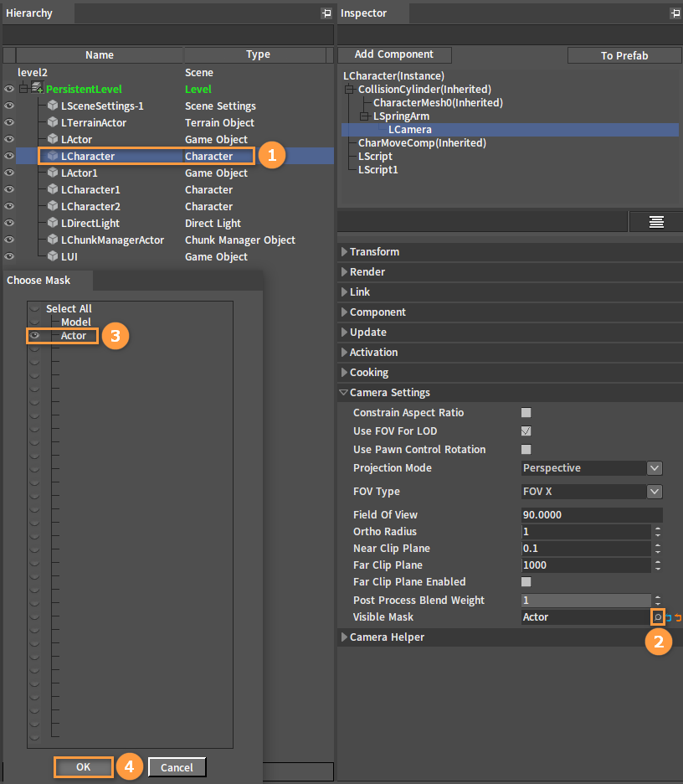Click the cube icon beside LActor
The height and width of the screenshot is (784, 683).
[x=53, y=139]
